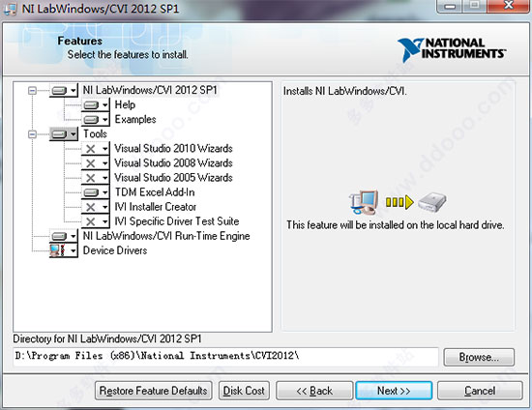The image size is (532, 410).
Task: Click the X icon for IVI Specific Driver Test Suite
Action: coord(91,221)
